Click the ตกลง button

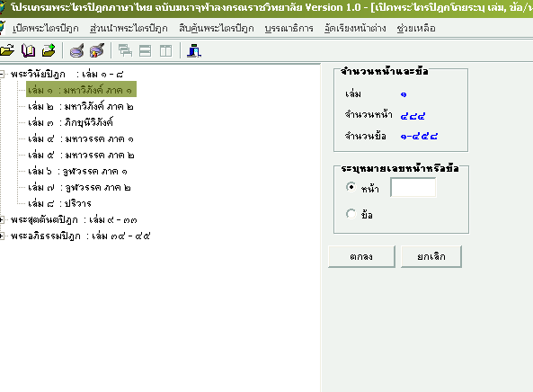361,256
